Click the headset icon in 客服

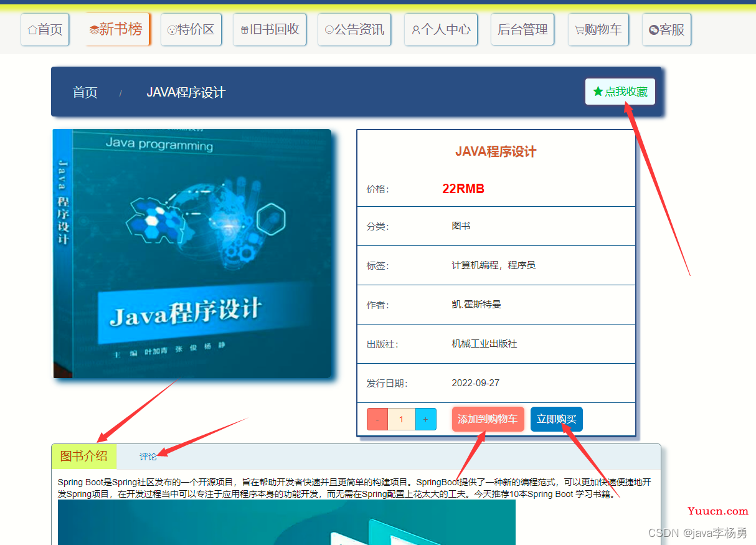click(654, 30)
